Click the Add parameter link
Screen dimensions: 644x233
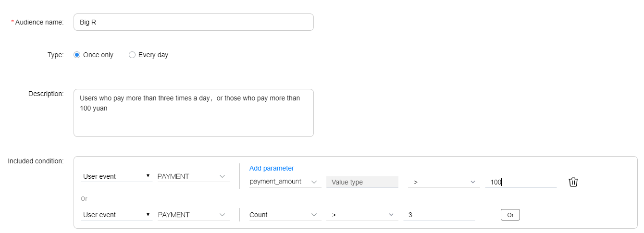pyautogui.click(x=272, y=168)
